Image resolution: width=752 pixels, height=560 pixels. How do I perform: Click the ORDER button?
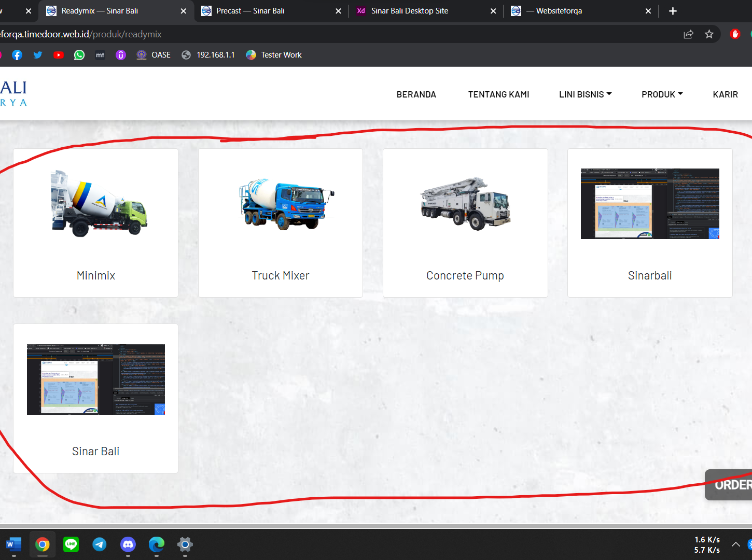[x=732, y=485]
